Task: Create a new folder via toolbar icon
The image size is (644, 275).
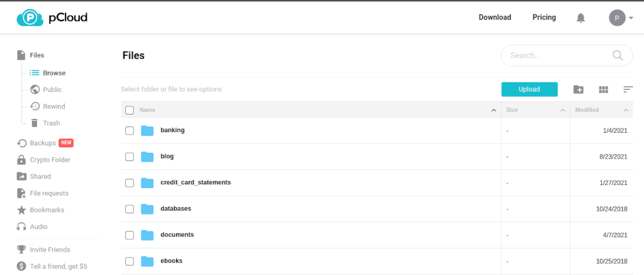Action: pyautogui.click(x=579, y=89)
